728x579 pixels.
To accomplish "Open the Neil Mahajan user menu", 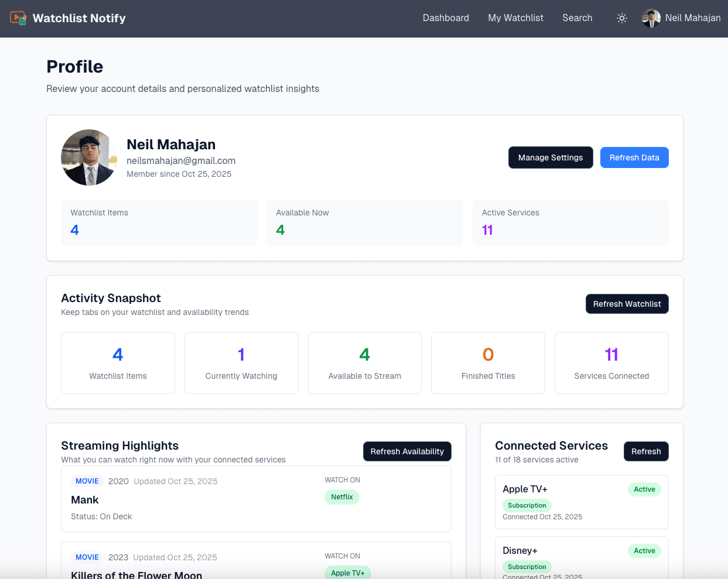I will [692, 18].
